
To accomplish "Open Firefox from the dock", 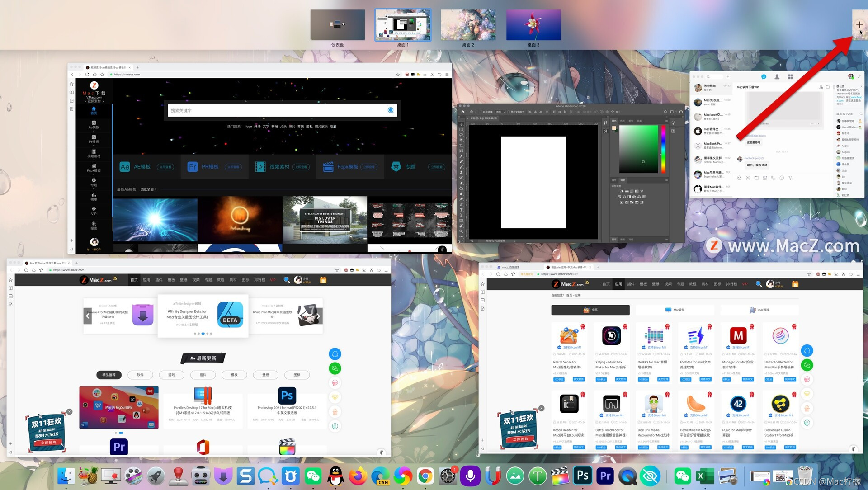I will tap(358, 476).
